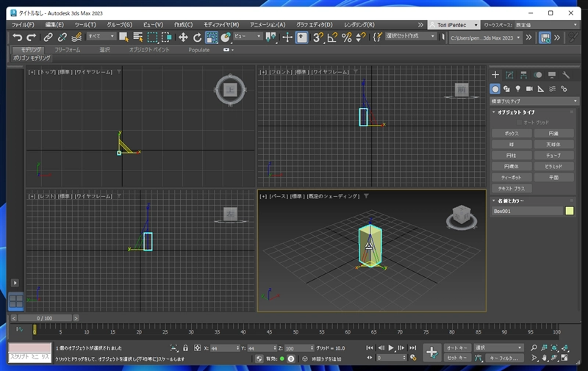Open the レンダリング(R) menu
Viewport: 588px width, 371px height.
(x=359, y=25)
